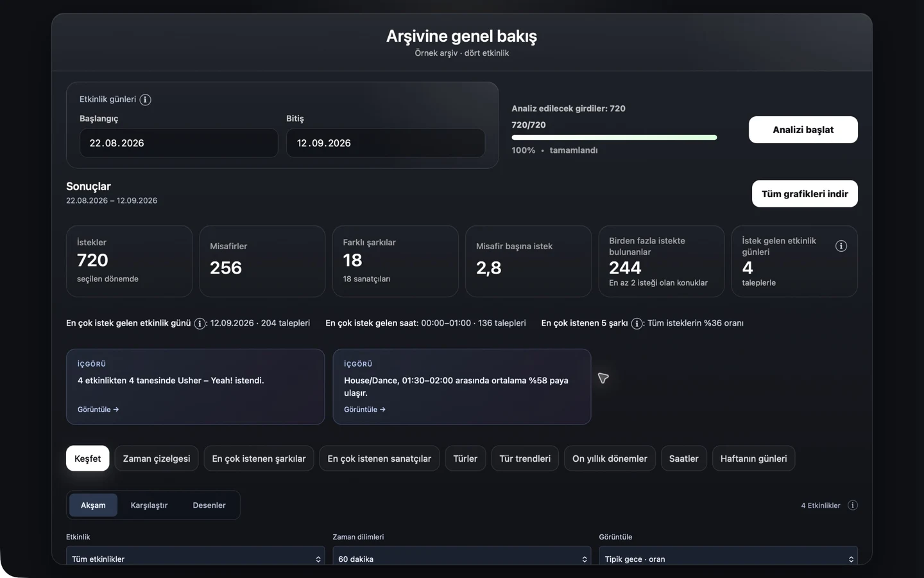Viewport: 924px width, 578px height.
Task: Show info for En çok istek gelen etkinlik günü
Action: (x=200, y=324)
